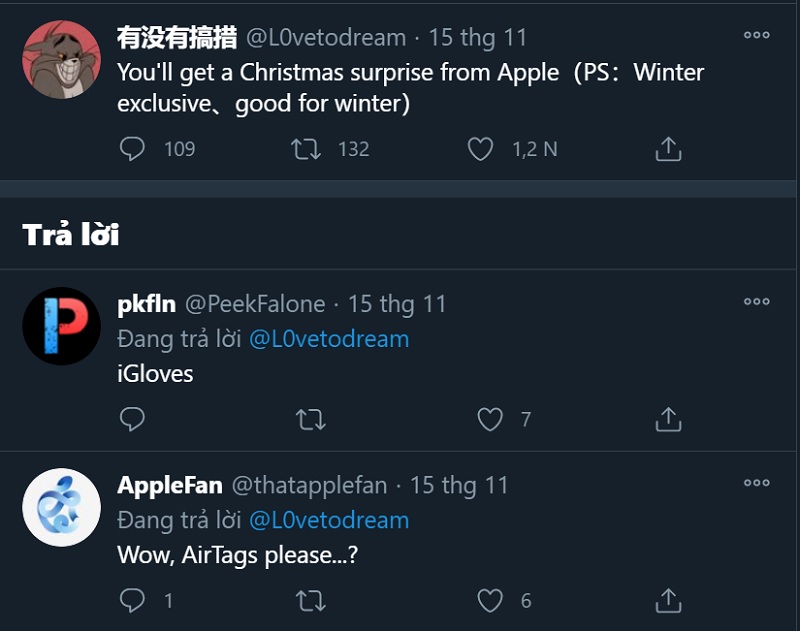The width and height of the screenshot is (800, 631).
Task: Reply to the iGloves tweet
Action: (x=133, y=419)
